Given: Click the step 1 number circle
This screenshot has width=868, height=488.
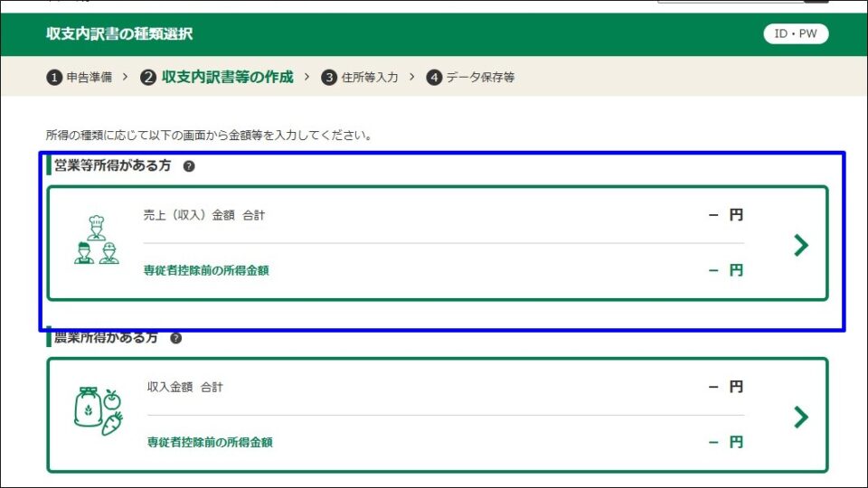Looking at the screenshot, I should (54, 78).
